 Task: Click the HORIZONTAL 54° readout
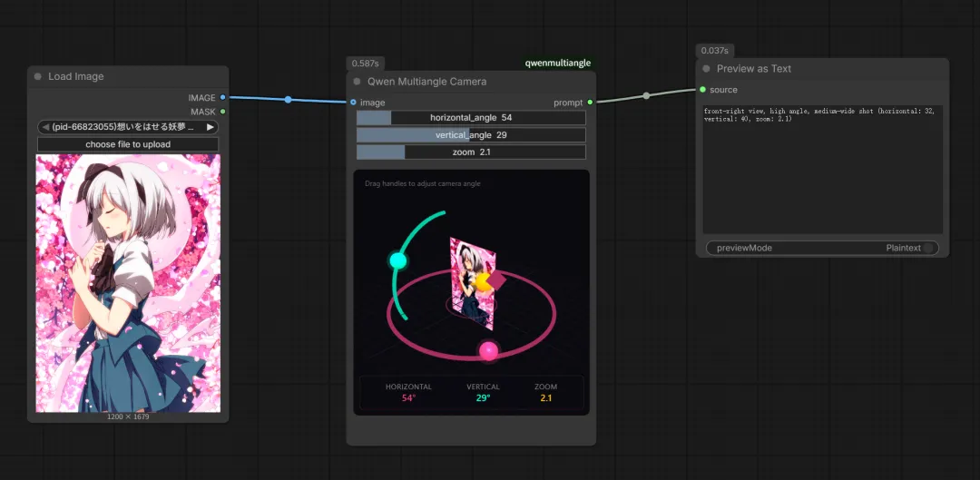pyautogui.click(x=408, y=393)
